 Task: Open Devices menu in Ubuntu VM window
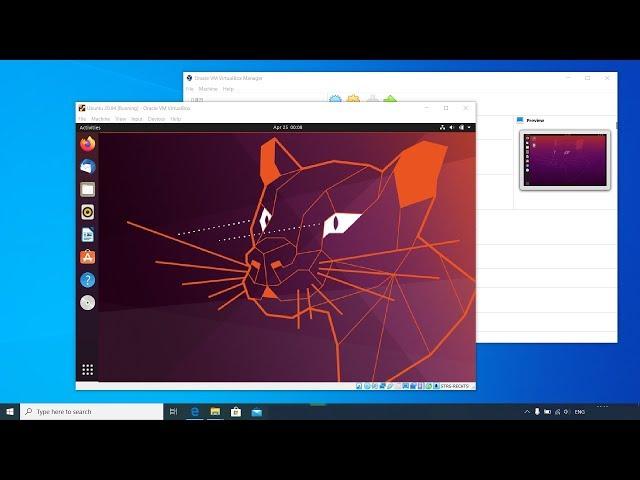pos(156,119)
